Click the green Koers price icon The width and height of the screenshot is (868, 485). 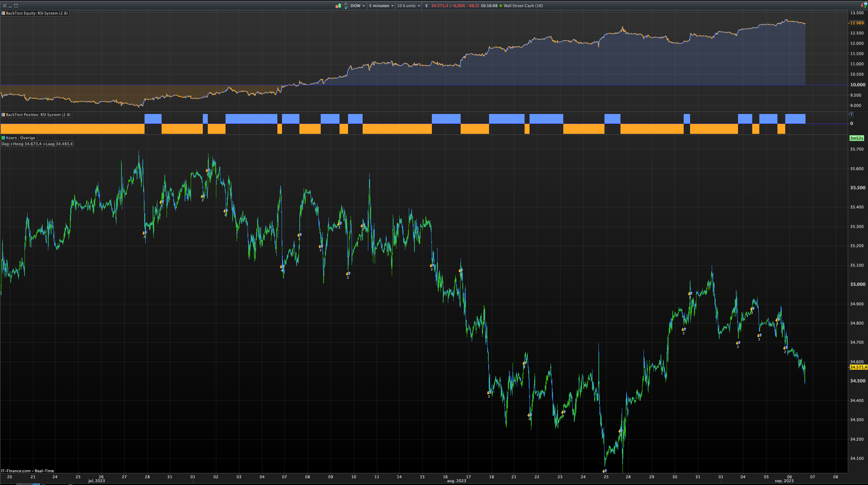(x=3, y=138)
